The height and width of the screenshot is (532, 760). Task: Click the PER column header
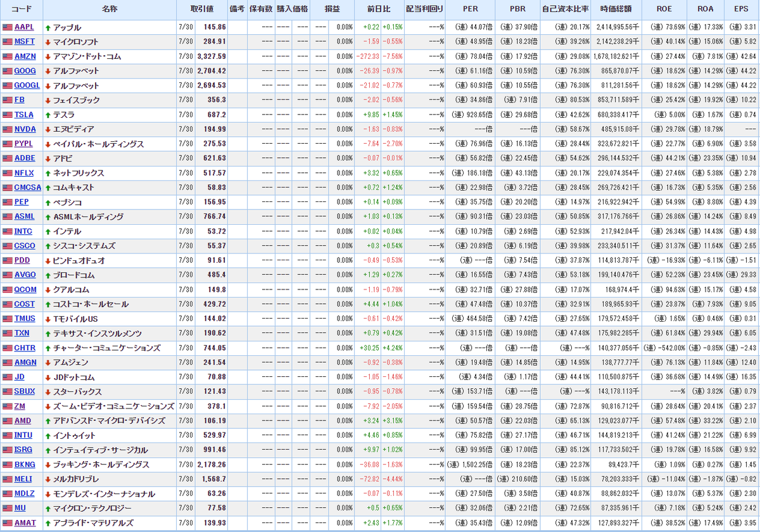pos(470,9)
